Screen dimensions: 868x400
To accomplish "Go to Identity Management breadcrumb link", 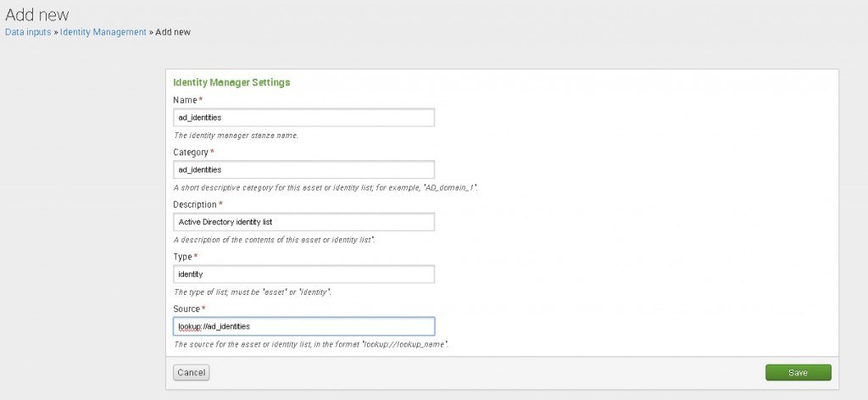I will [103, 31].
